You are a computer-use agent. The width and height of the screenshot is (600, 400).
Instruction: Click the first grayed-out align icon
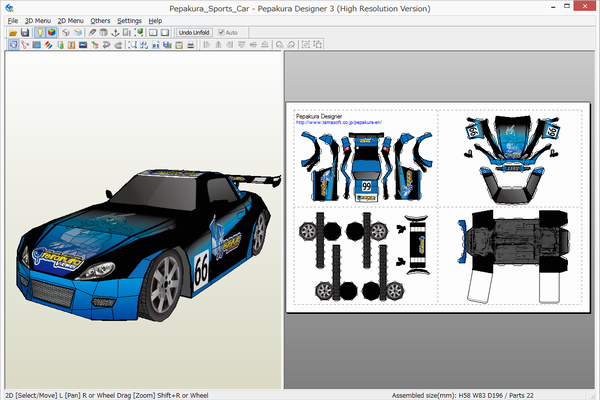pyautogui.click(x=207, y=45)
